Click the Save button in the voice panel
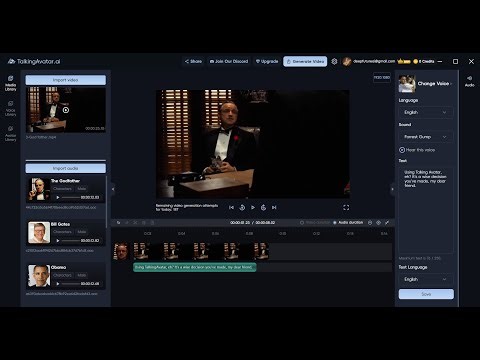Image resolution: width=480 pixels, height=360 pixels. tap(426, 294)
